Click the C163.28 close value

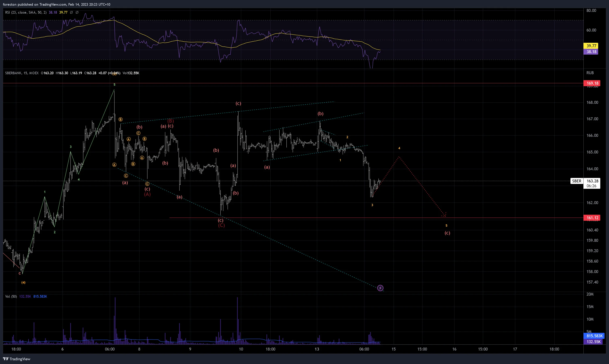tap(90, 73)
